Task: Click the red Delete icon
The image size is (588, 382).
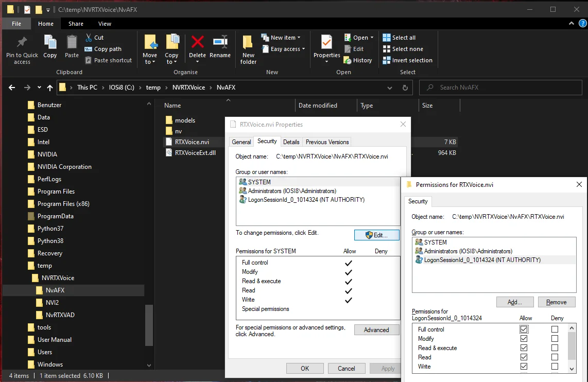Action: click(x=197, y=42)
